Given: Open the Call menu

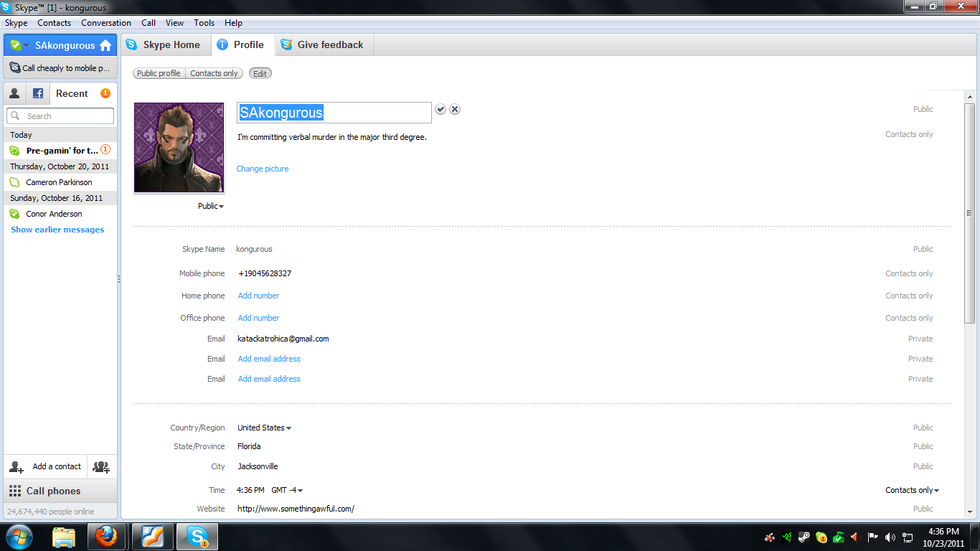Looking at the screenshot, I should 149,23.
